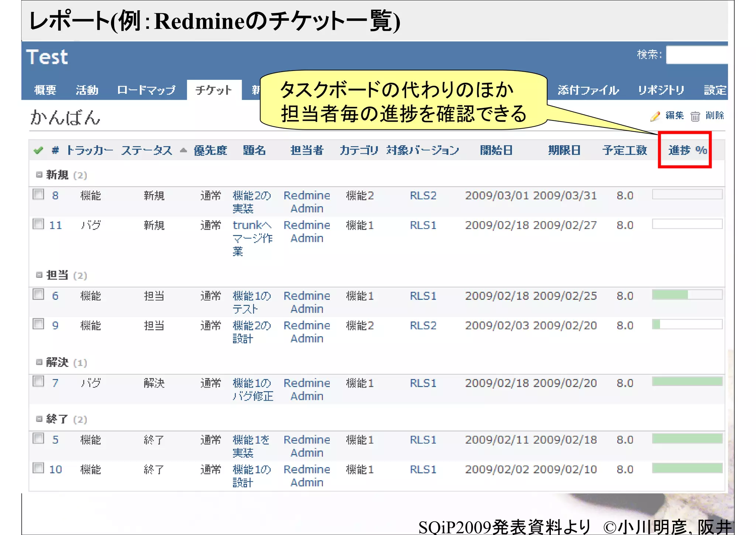Tick the checkbox for ticket 11
This screenshot has height=535, width=756.
tap(38, 224)
